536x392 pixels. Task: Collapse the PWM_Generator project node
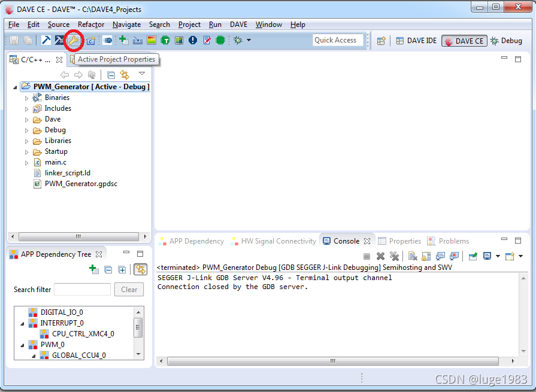point(15,87)
